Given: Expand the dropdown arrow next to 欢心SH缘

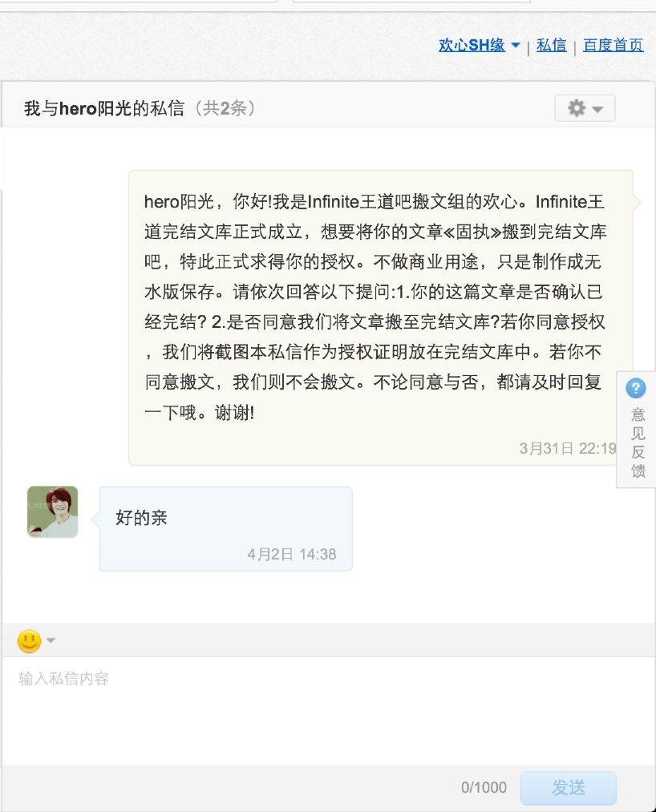Looking at the screenshot, I should pos(516,45).
